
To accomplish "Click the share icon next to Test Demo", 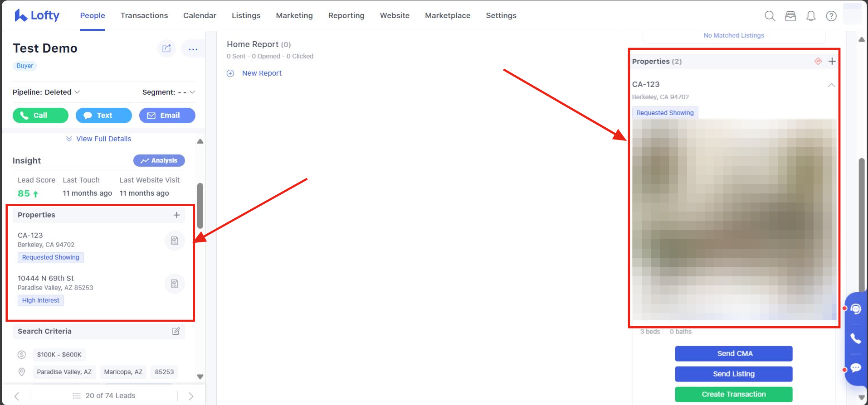I will [166, 48].
